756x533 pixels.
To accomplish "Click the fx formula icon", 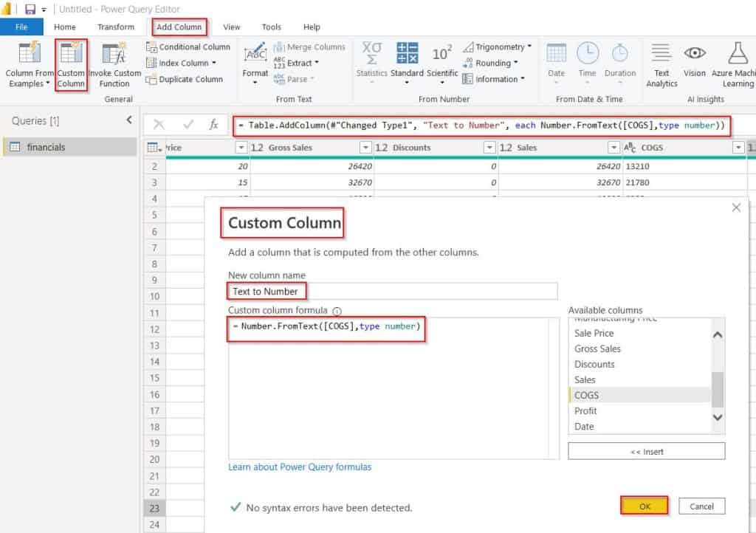I will pyautogui.click(x=213, y=125).
